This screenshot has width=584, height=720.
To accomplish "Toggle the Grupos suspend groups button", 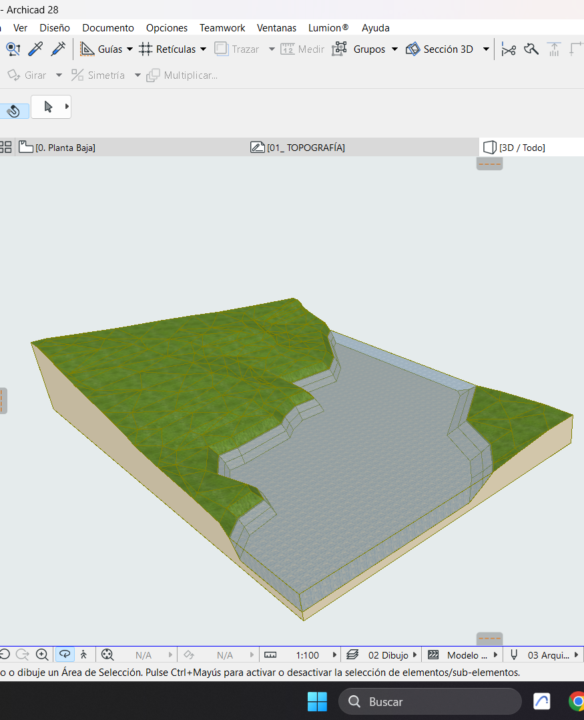I will tap(339, 49).
